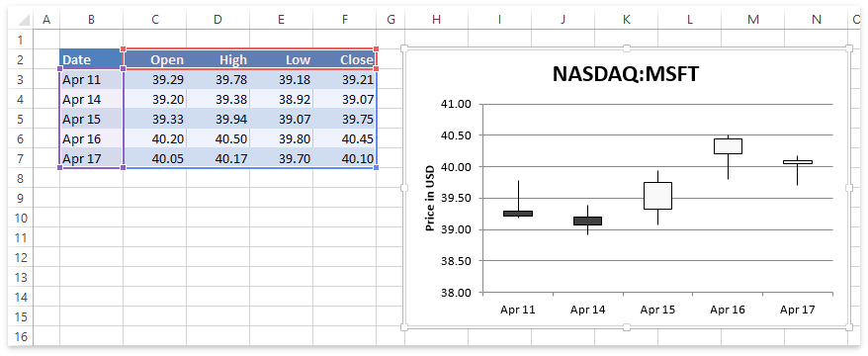
Task: Select cell with value 39.94
Action: (x=218, y=119)
